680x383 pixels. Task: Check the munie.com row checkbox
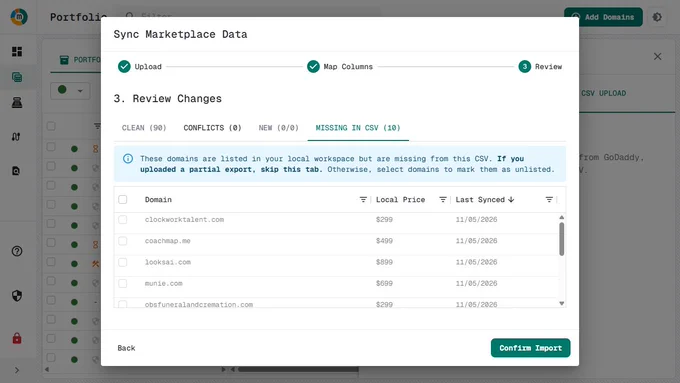tap(123, 283)
